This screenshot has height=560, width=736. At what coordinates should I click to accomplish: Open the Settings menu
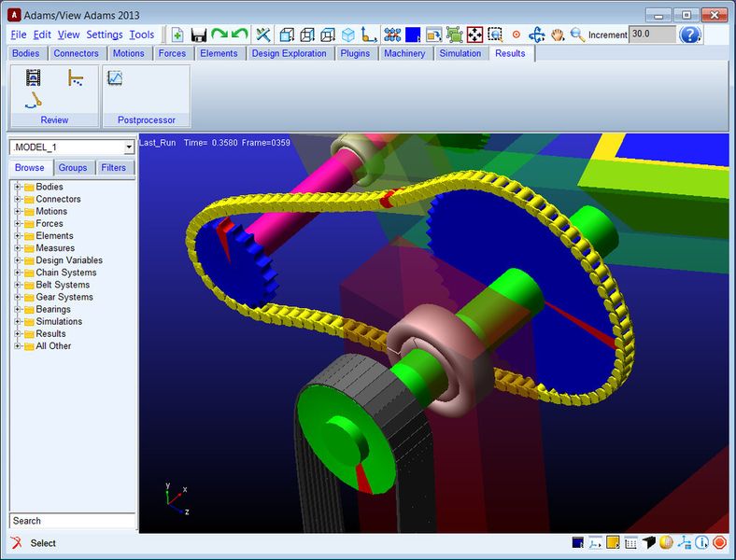point(104,35)
